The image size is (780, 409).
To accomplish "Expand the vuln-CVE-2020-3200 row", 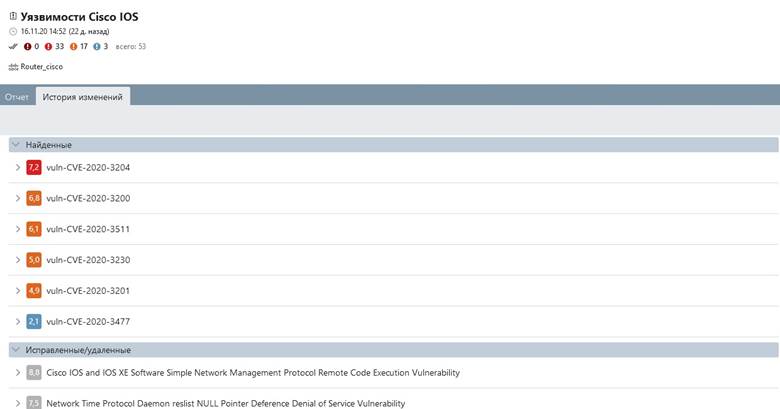I will pyautogui.click(x=18, y=198).
